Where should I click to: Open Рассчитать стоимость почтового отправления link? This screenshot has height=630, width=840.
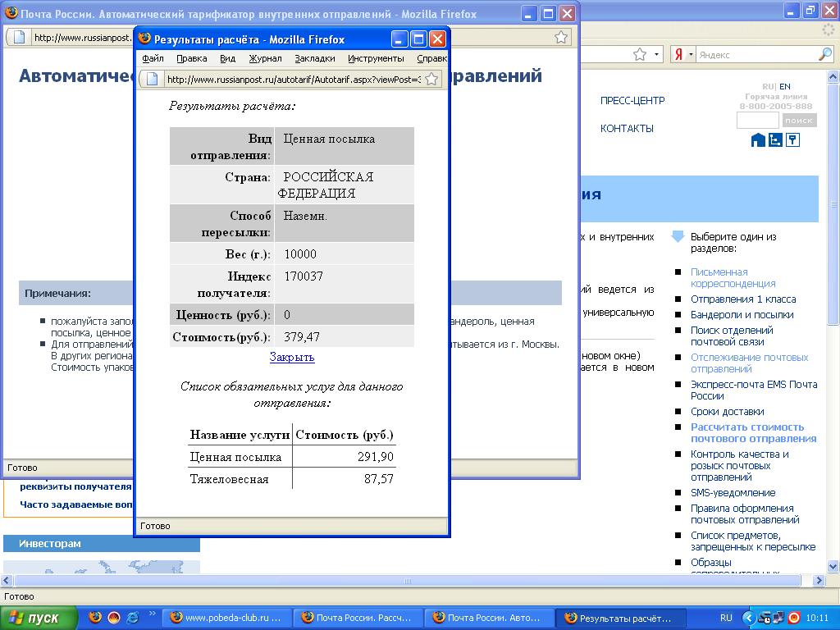[x=753, y=433]
